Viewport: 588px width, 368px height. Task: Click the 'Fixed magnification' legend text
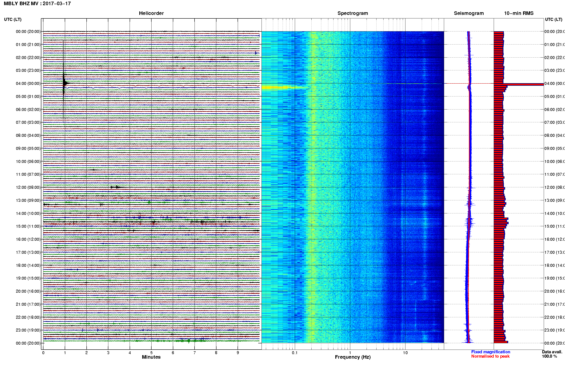point(491,352)
